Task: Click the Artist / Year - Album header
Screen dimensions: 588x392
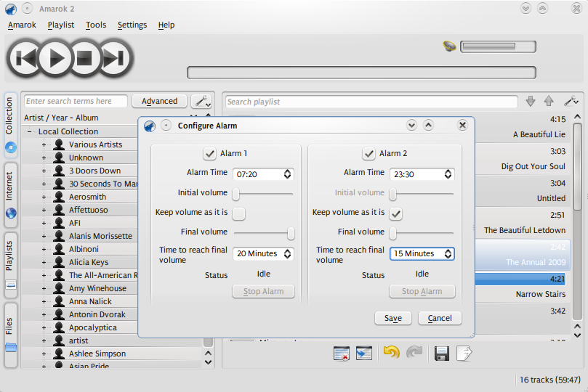Action: click(61, 118)
